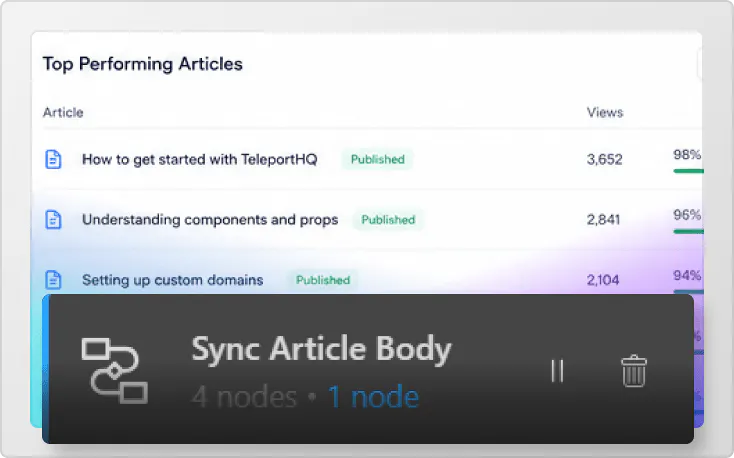This screenshot has height=458, width=734.
Task: Click the 98% progress bar
Action: point(688,171)
